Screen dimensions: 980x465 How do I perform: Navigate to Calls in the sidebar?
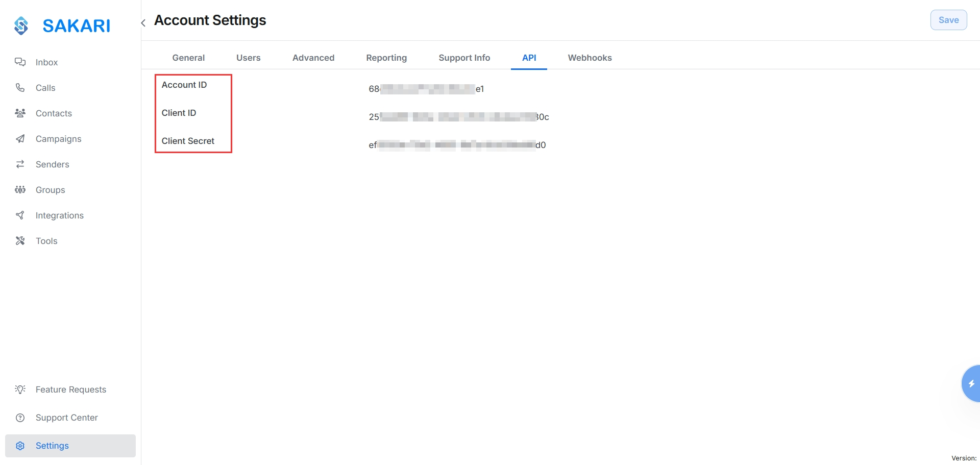(x=45, y=88)
